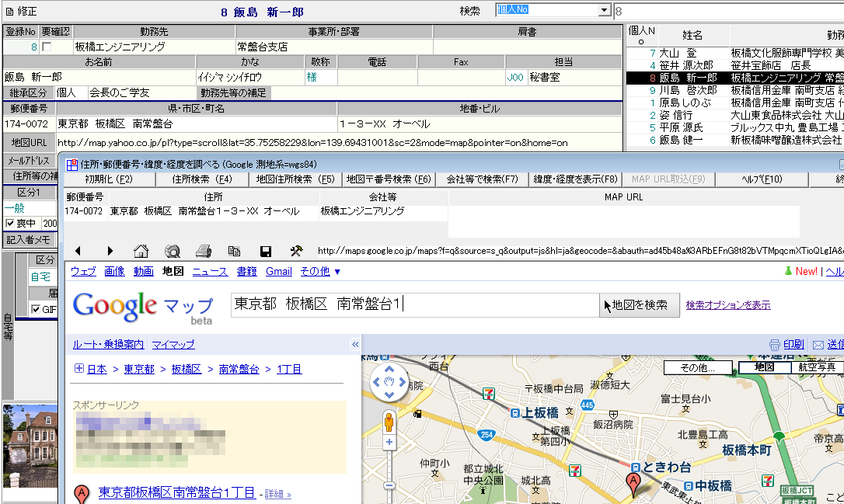This screenshot has width=844, height=504.
Task: Uncheck the 喪中 checkbox
Action: pos(10,224)
